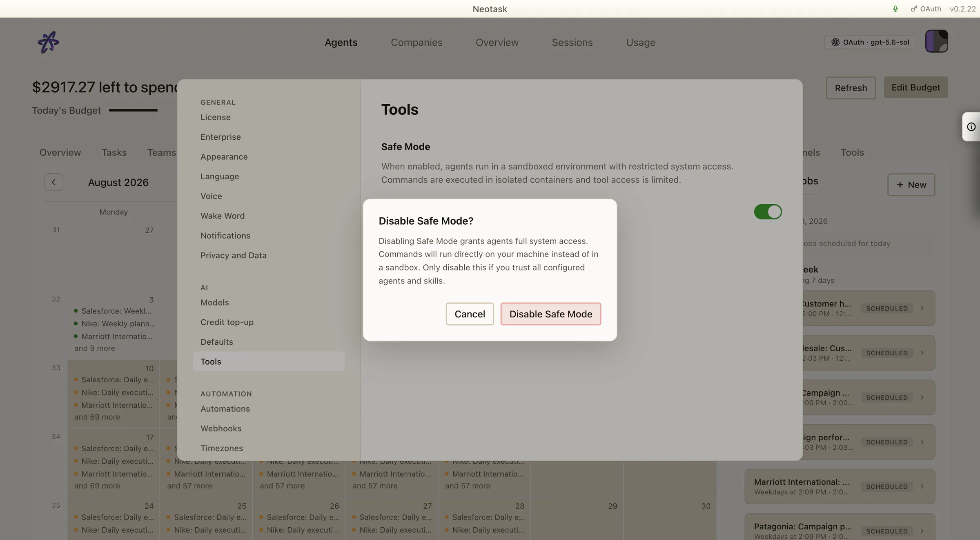The image size is (980, 540).
Task: Click 'Nike: Weekly plann...' event on August 3
Action: [x=115, y=324]
